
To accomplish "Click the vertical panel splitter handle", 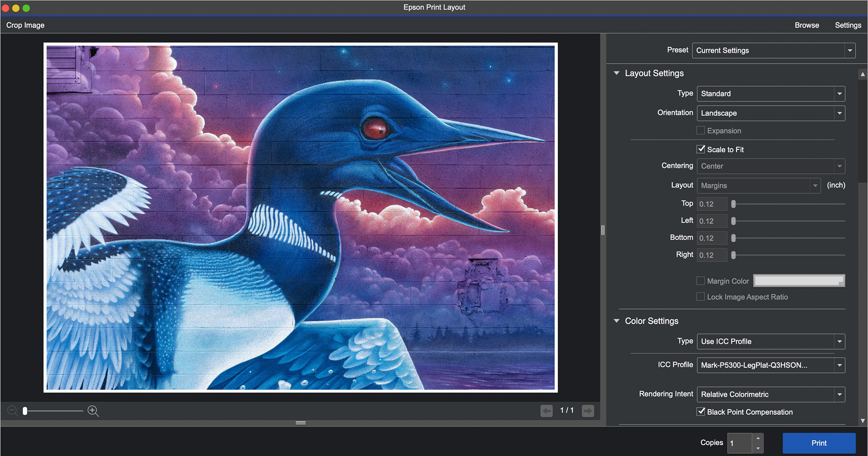I will pos(603,230).
